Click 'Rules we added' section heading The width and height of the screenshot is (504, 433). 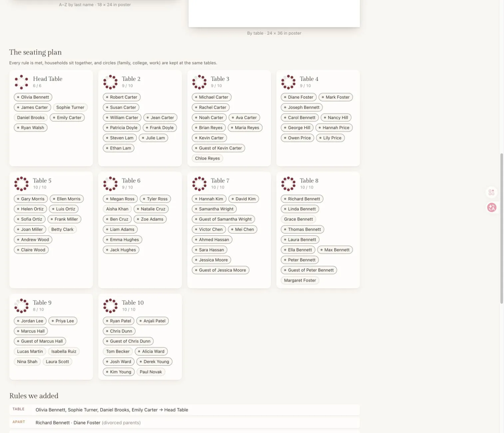click(x=34, y=396)
